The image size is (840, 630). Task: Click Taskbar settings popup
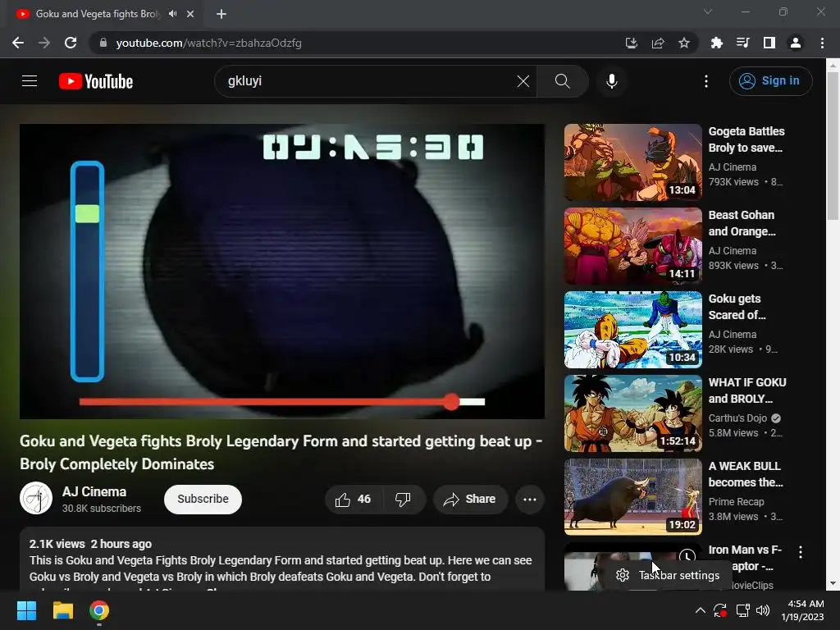pos(668,575)
